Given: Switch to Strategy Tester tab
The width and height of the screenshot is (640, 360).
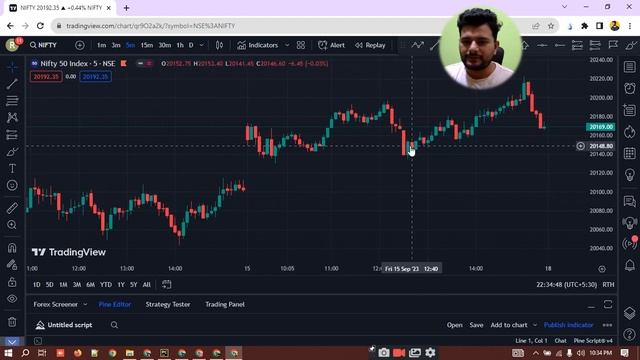Looking at the screenshot, I should click(x=168, y=304).
